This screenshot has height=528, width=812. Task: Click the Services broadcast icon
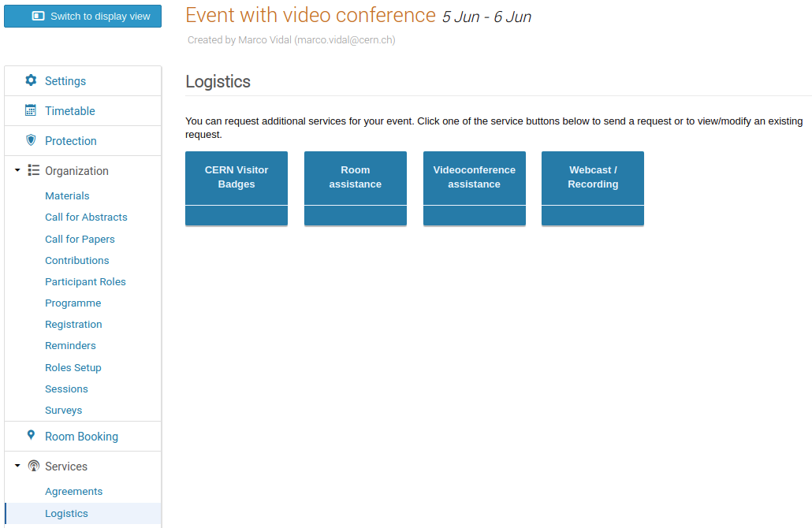[x=34, y=466]
